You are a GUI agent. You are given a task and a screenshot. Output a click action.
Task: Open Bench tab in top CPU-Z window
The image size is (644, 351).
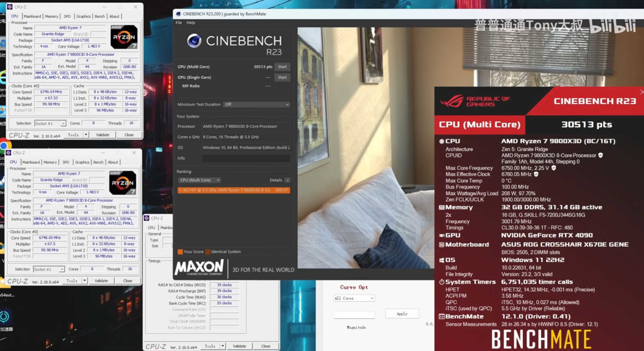point(100,17)
